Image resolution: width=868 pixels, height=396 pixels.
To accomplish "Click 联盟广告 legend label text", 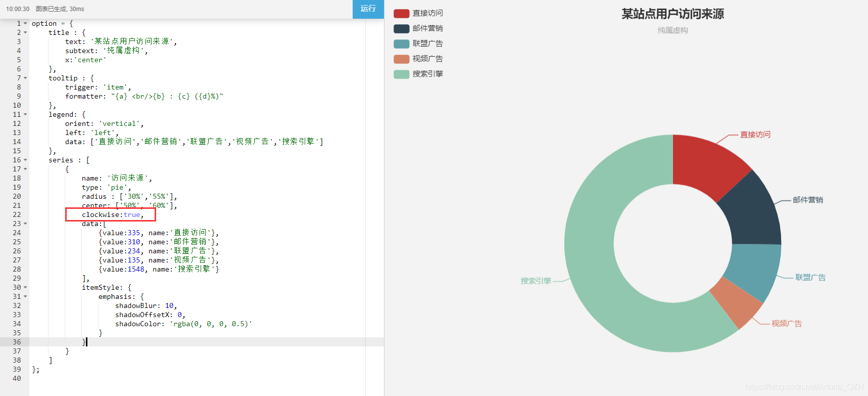I will point(428,43).
